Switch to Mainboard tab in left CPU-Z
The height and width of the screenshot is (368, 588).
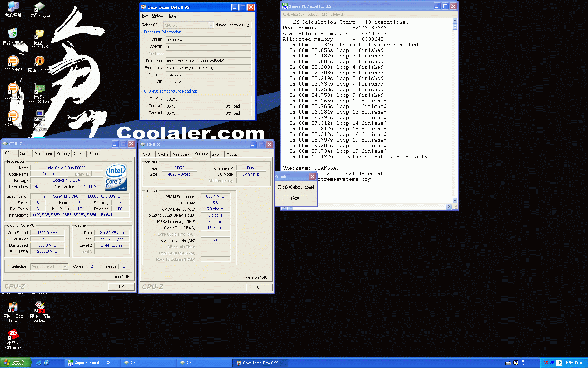click(x=43, y=154)
